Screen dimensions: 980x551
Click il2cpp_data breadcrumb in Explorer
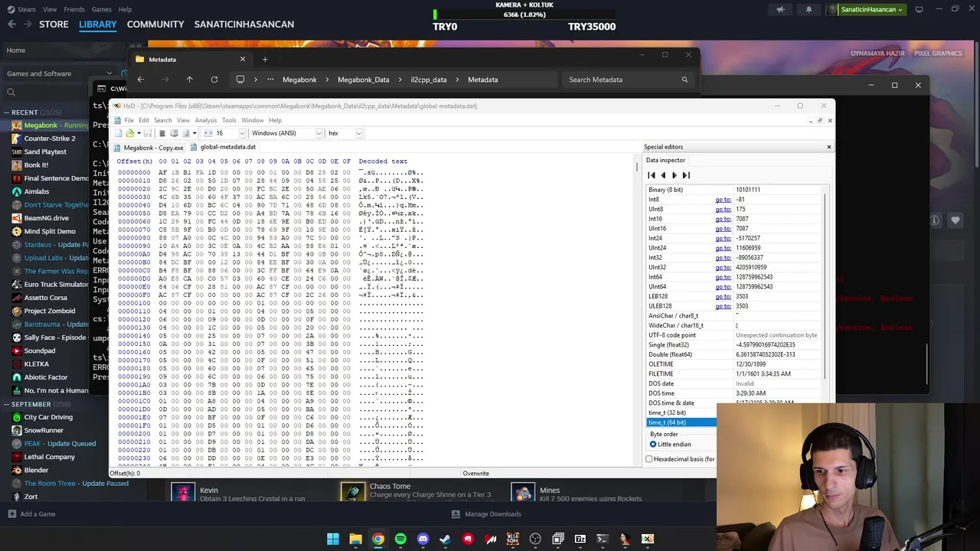pos(429,80)
